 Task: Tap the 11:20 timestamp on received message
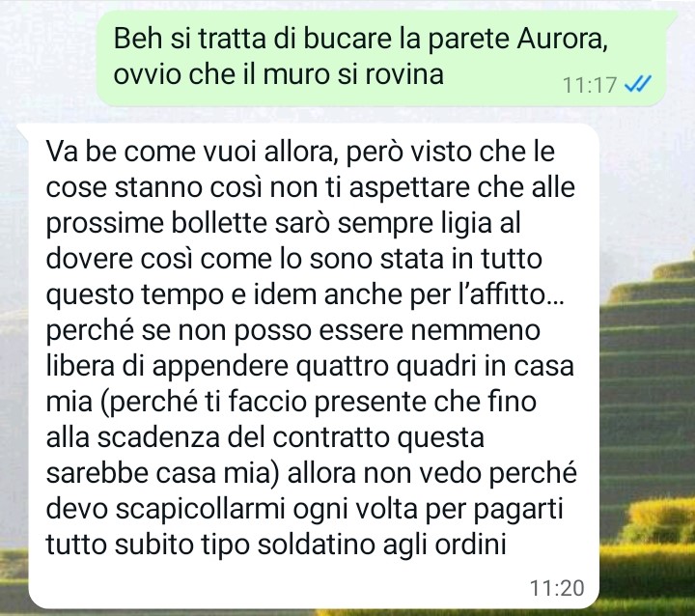point(557,588)
